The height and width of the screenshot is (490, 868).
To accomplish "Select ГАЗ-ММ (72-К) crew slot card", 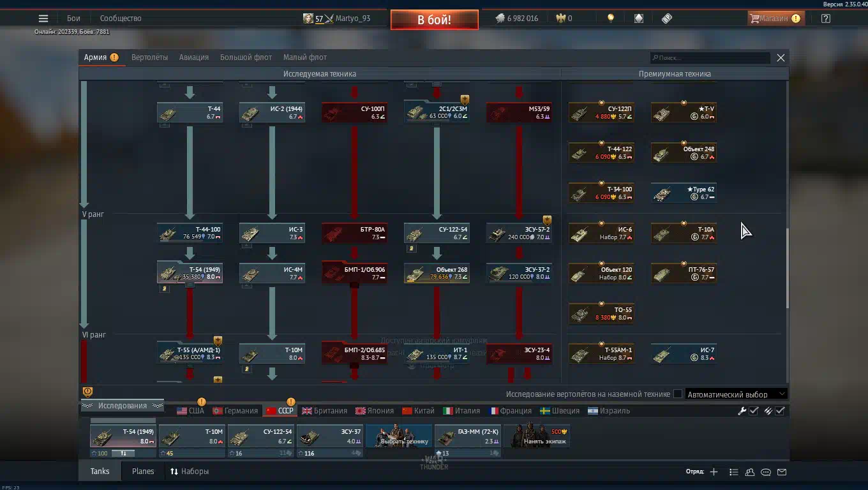I will tap(468, 436).
